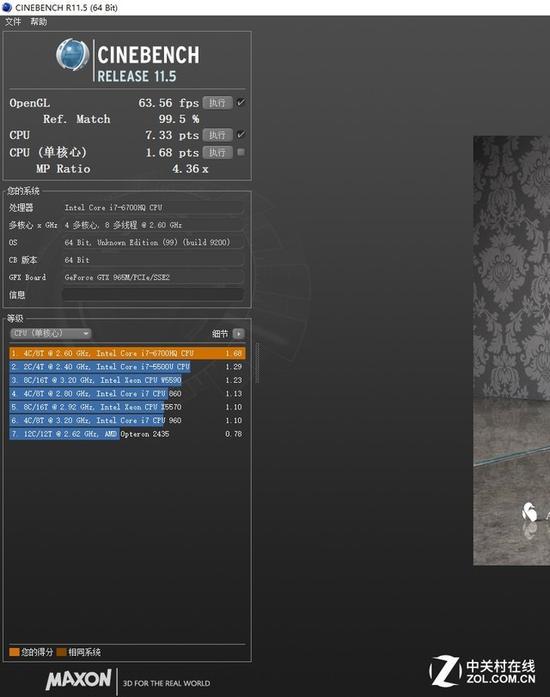Click the details arrow icon next to 细节

(239, 333)
